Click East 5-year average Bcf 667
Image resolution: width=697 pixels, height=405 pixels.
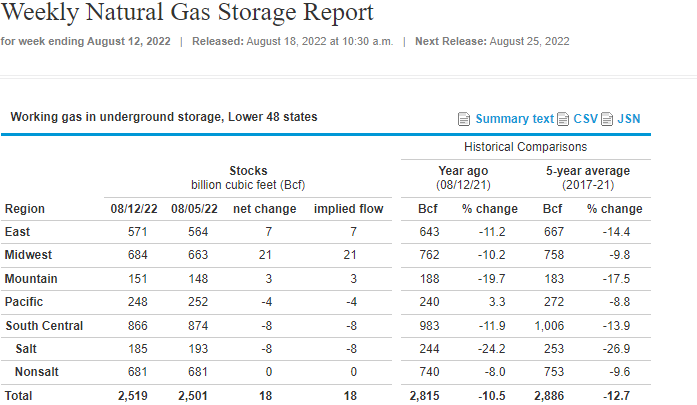(554, 232)
